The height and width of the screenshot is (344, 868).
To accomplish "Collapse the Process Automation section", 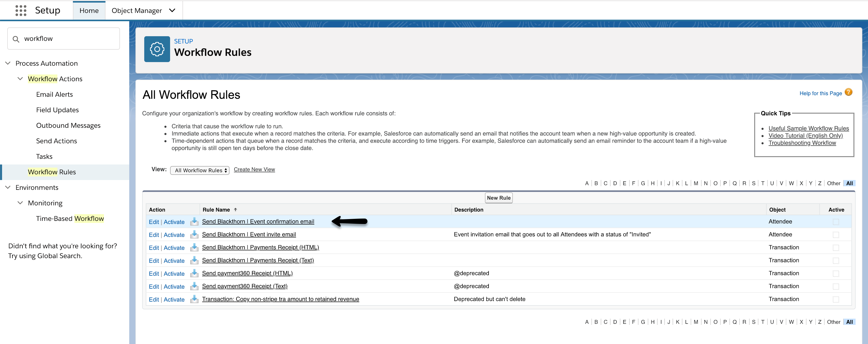I will [x=8, y=63].
